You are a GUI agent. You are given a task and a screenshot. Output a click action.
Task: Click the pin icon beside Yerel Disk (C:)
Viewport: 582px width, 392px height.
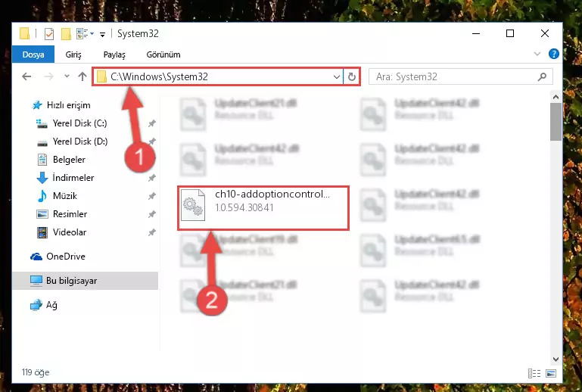152,123
